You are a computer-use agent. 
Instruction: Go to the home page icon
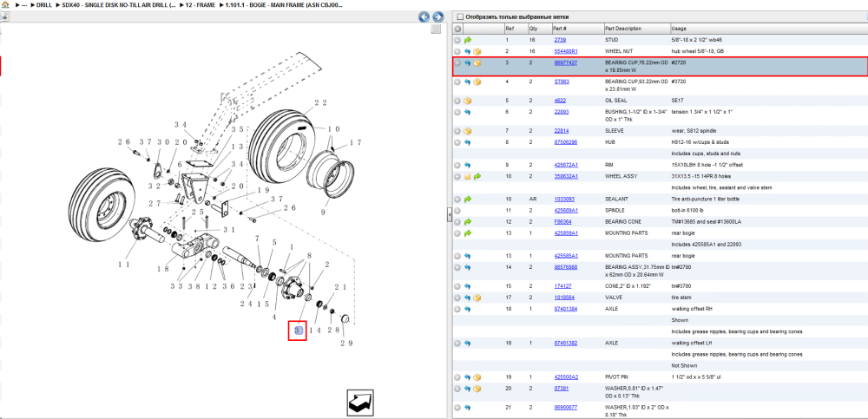click(5, 4)
